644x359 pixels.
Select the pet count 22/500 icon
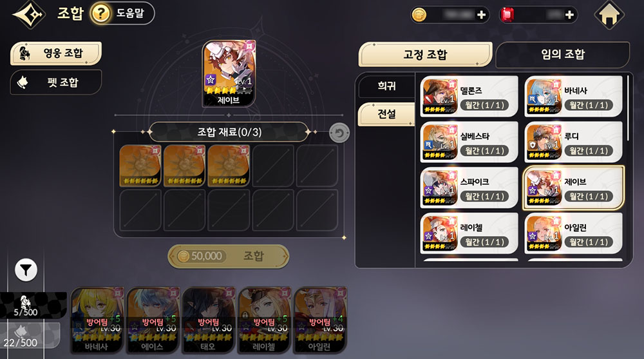coord(21,336)
